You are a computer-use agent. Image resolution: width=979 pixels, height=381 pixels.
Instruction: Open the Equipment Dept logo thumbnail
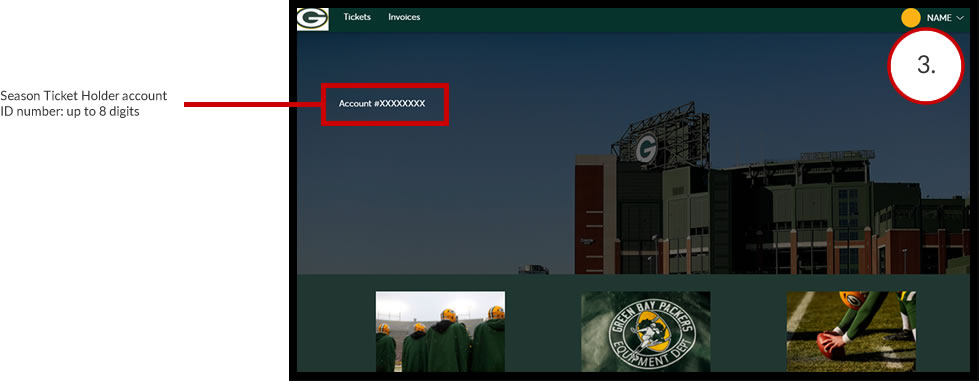[646, 332]
